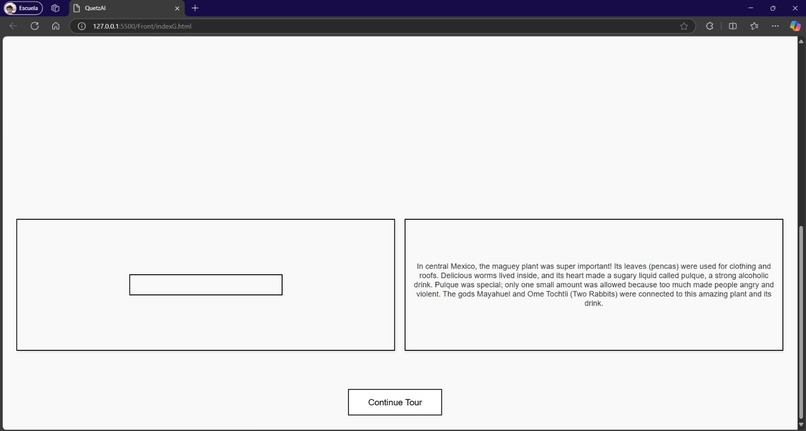Screen dimensions: 806x431
Task: Toggle split screen view
Action: pos(733,26)
